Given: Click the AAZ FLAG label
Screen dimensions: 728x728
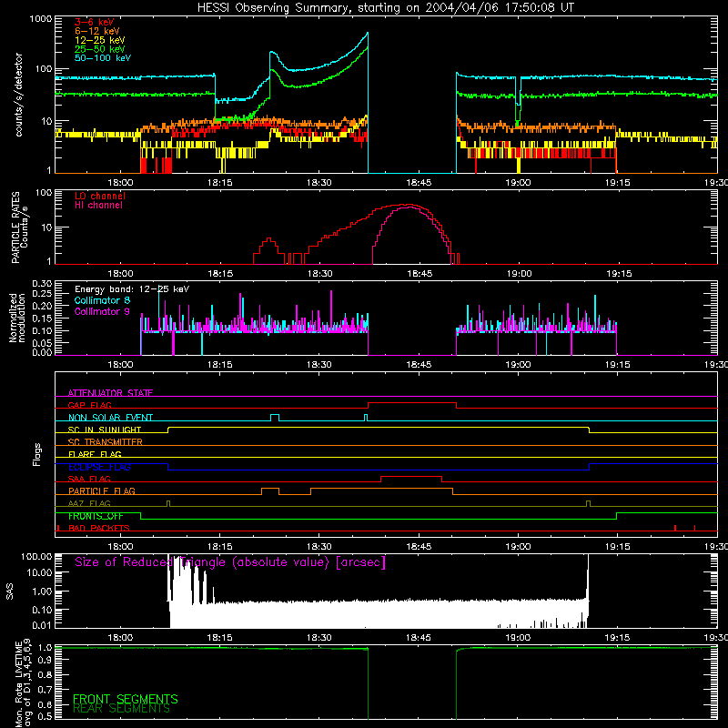Looking at the screenshot, I should [89, 503].
